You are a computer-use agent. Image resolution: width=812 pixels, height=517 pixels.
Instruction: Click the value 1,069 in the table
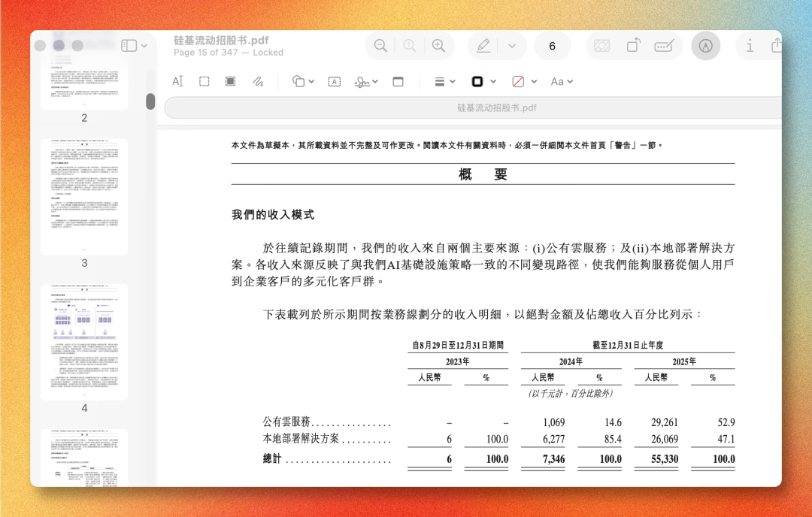[553, 422]
